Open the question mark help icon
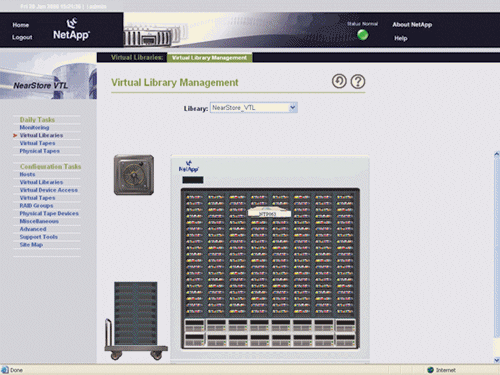 tap(358, 81)
